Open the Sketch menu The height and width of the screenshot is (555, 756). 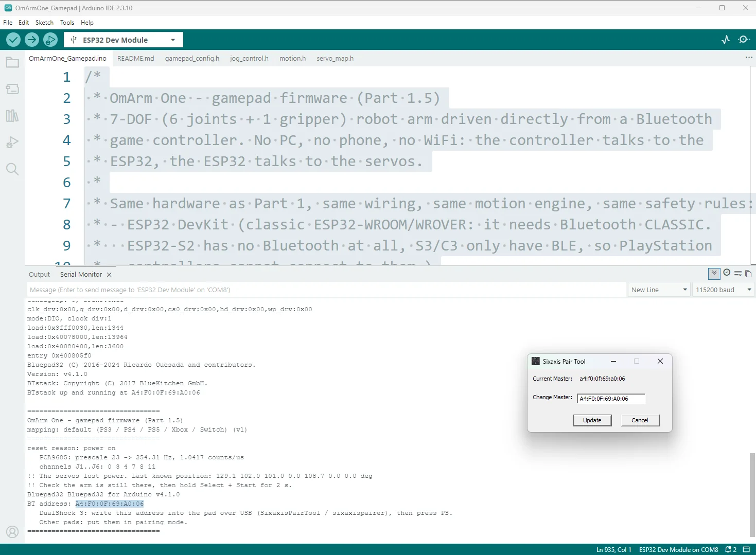tap(44, 23)
